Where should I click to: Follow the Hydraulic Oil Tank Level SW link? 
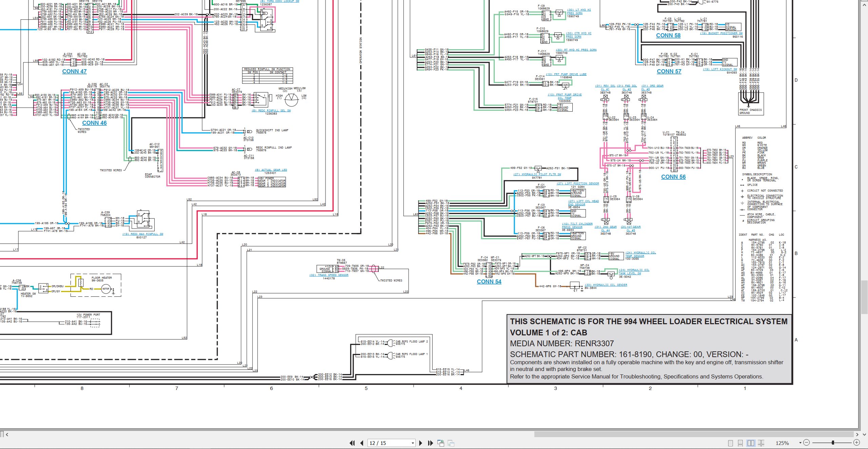(634, 272)
